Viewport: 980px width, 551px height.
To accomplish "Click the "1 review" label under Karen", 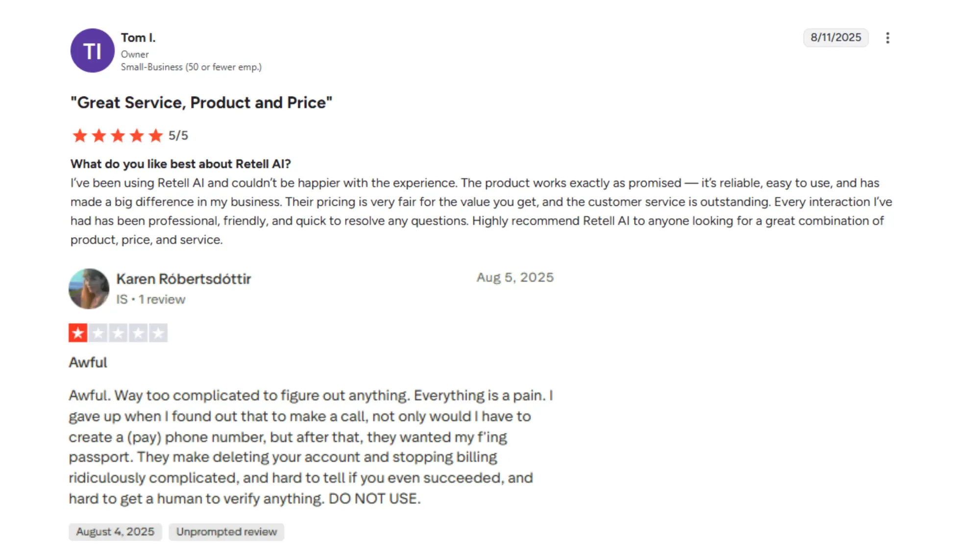I will (162, 299).
